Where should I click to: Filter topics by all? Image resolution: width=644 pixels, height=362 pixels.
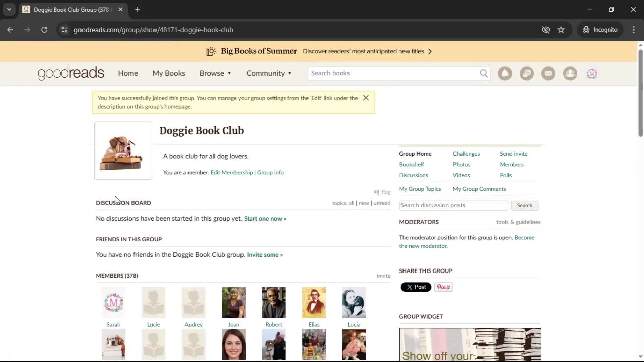click(x=351, y=203)
